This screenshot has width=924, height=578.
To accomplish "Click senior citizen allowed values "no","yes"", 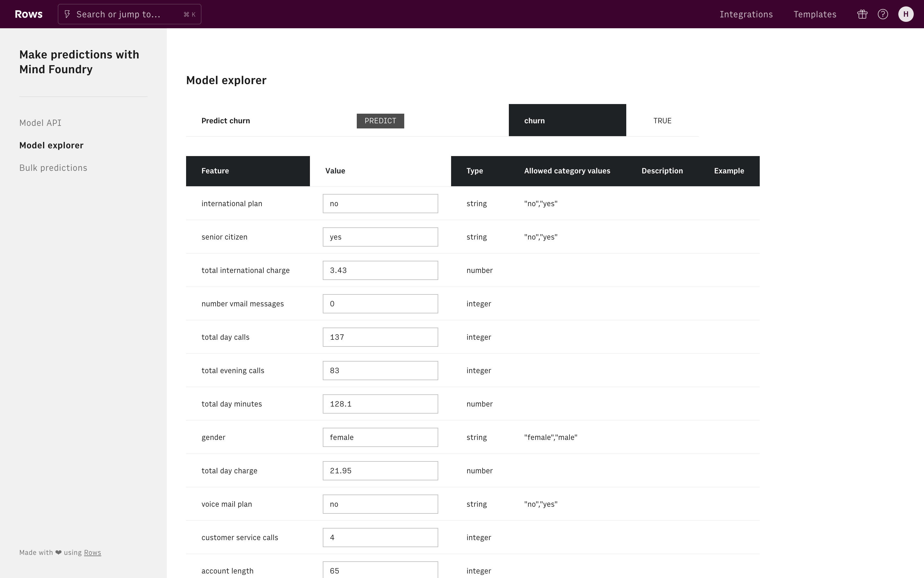I will coord(541,237).
